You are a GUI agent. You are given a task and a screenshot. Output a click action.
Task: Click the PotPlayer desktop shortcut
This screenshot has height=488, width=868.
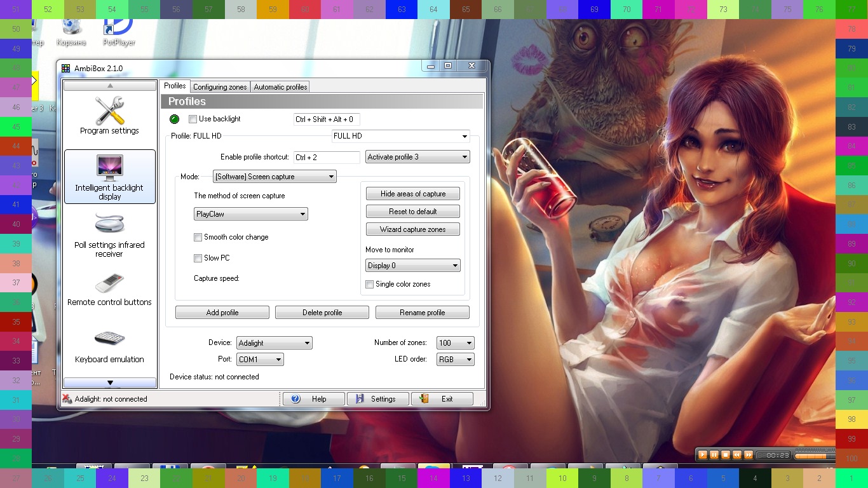pyautogui.click(x=119, y=32)
